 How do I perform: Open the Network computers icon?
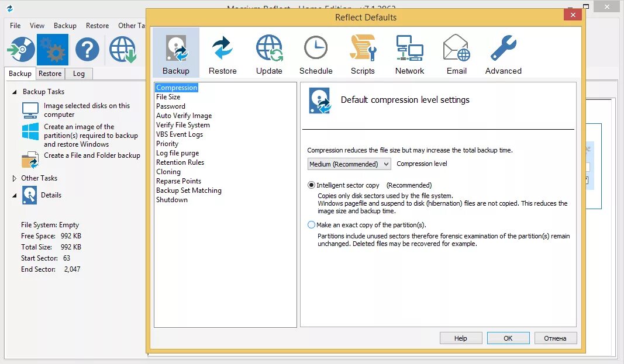pyautogui.click(x=409, y=48)
